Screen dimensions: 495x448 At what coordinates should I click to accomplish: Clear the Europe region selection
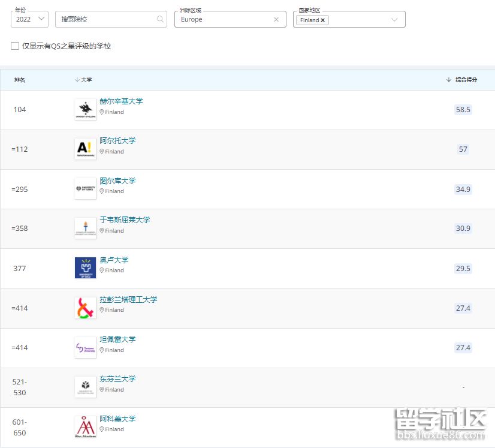276,20
